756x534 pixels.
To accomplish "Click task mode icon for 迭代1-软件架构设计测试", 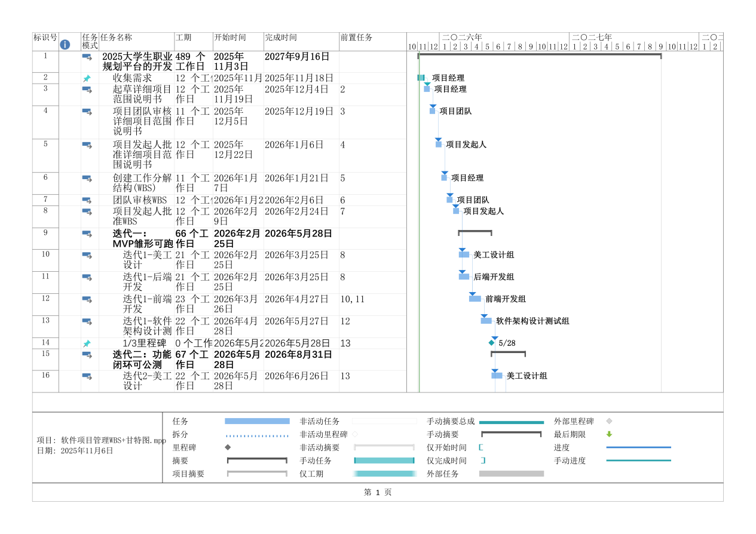I will tap(87, 322).
